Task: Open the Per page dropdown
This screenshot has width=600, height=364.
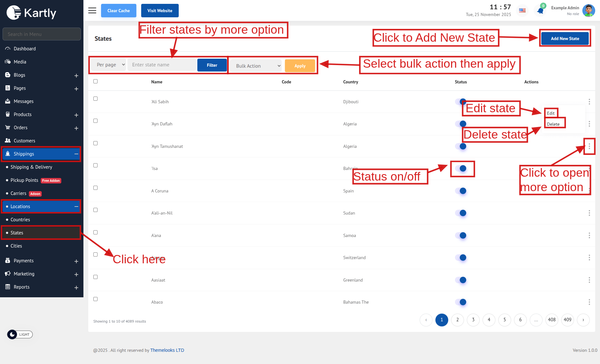Action: [x=108, y=65]
